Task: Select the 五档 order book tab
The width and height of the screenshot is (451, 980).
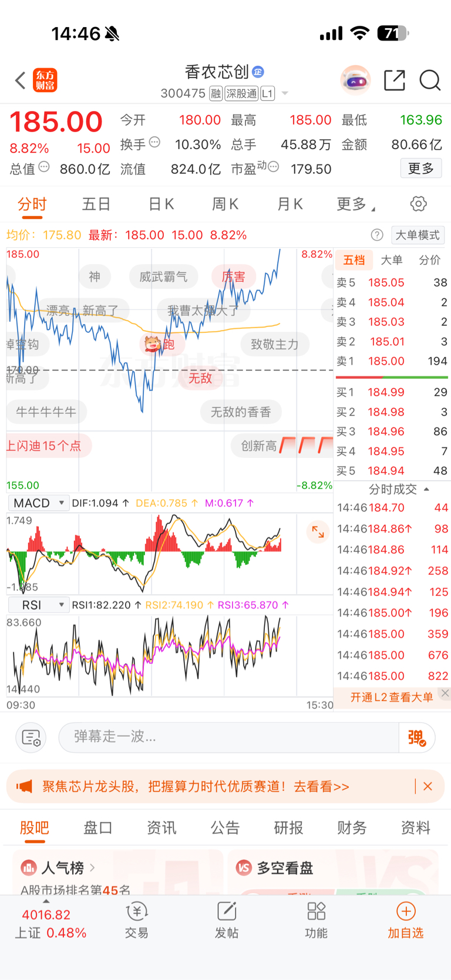Action: click(354, 260)
